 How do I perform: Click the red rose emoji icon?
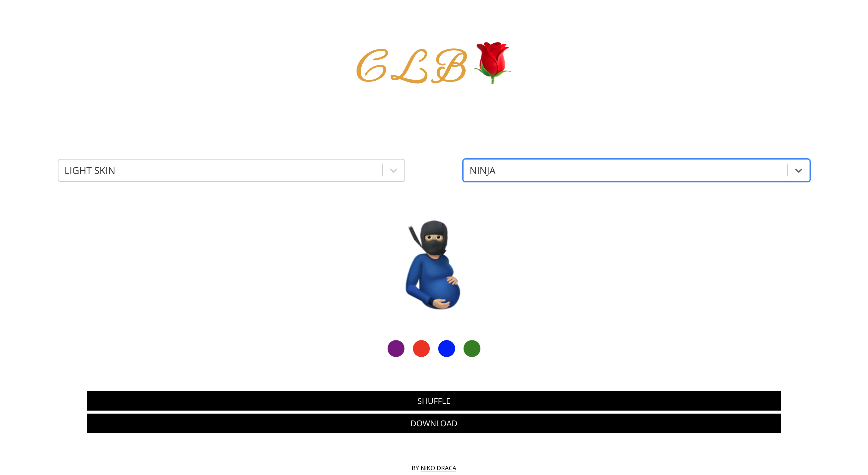493,63
